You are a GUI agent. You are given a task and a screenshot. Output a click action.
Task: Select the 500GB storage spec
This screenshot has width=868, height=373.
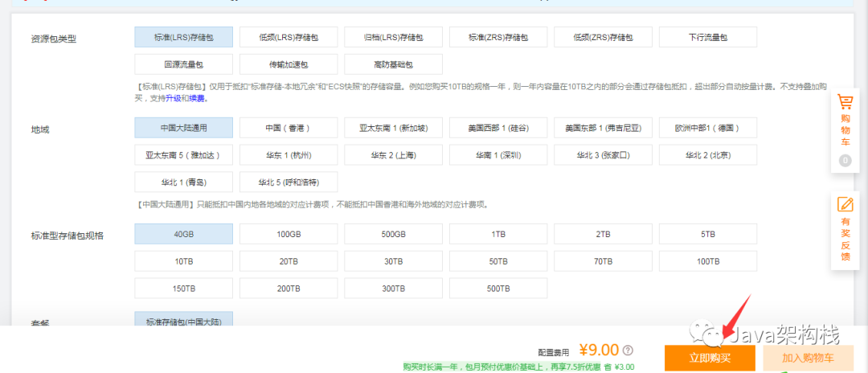[x=393, y=234]
